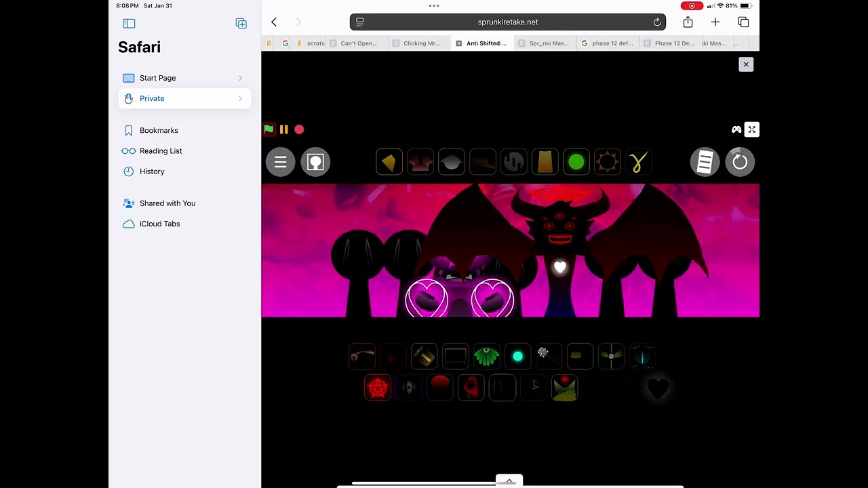Choose the red pentagram sound icon
Viewport: 868px width, 488px height.
tap(378, 388)
